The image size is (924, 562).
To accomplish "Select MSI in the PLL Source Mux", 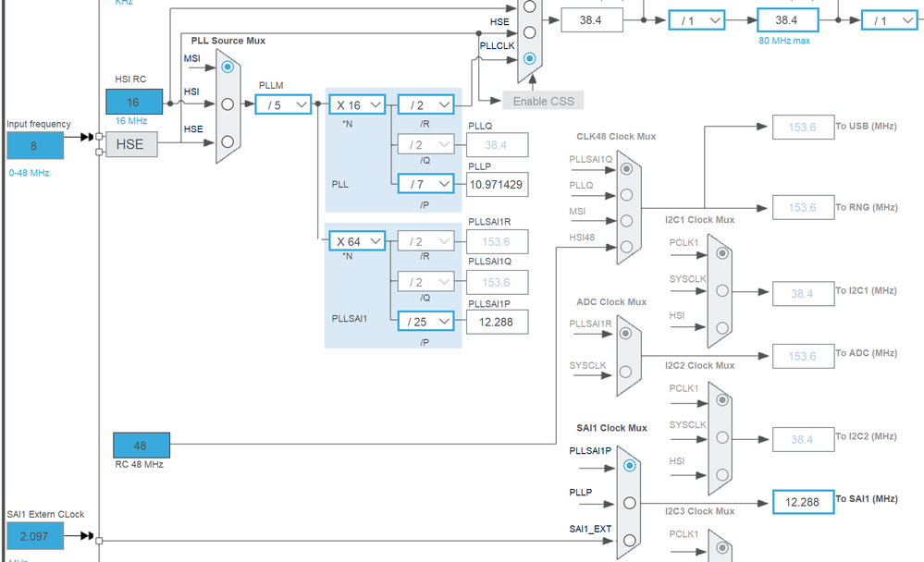I will click(x=228, y=67).
